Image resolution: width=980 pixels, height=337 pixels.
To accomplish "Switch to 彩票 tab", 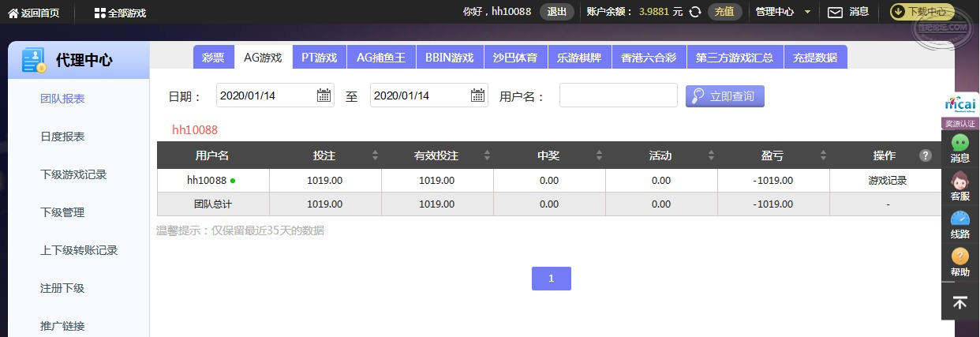I will point(213,57).
